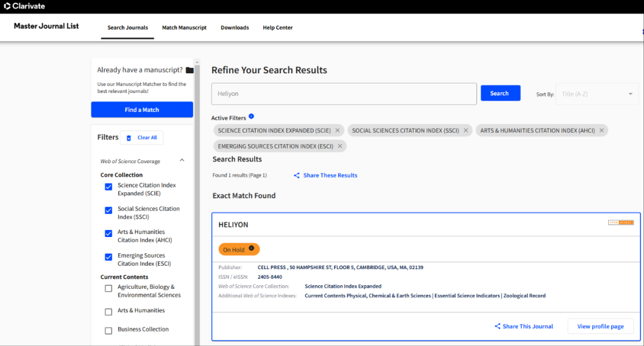
Task: Click the Zoological Record index text
Action: [525, 295]
